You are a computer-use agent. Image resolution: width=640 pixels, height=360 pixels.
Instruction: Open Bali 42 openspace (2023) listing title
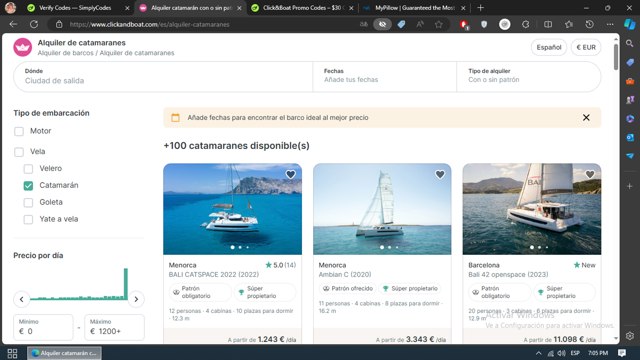(508, 275)
